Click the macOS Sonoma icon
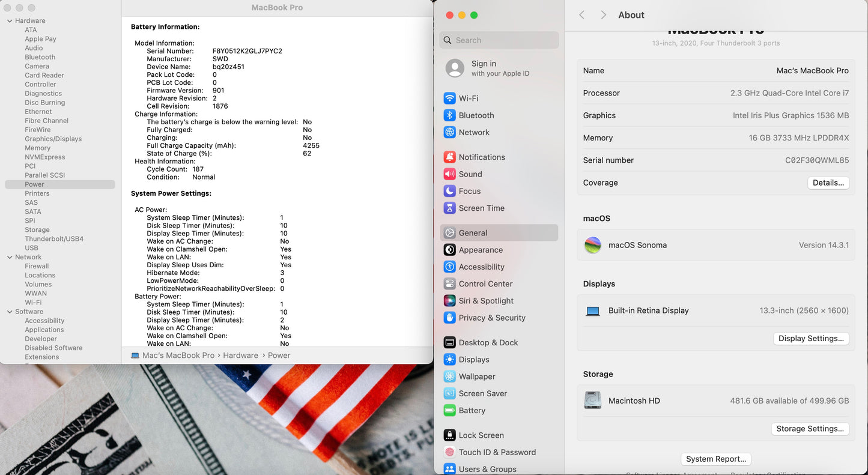The image size is (868, 475). tap(593, 245)
